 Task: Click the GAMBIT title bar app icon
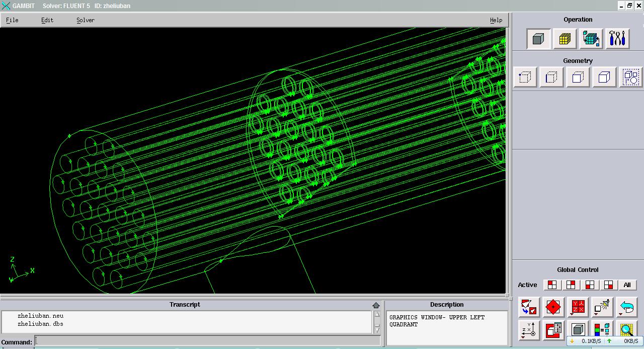(x=6, y=6)
